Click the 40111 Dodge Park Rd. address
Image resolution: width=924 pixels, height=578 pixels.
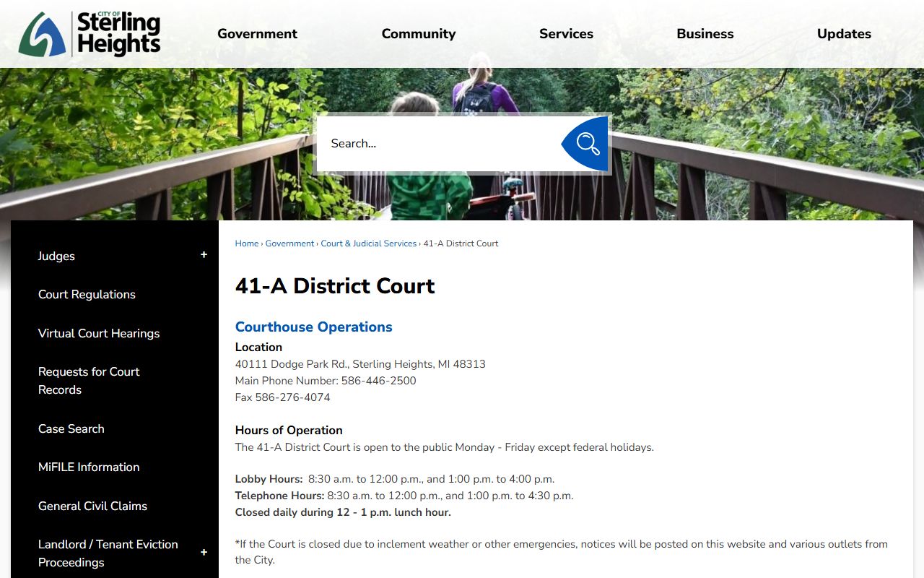pos(360,364)
